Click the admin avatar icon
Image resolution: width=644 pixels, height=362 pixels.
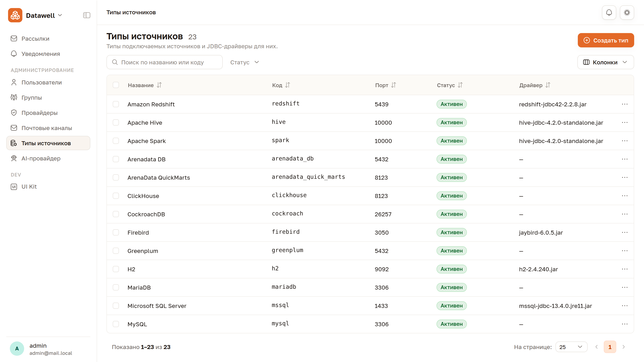click(x=17, y=349)
